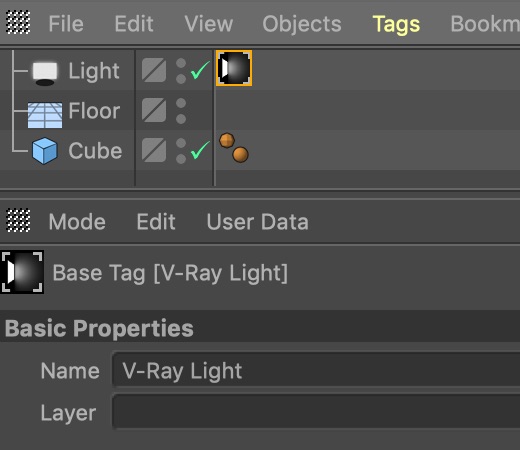Select the Phong tag on Cube
Screen dimensions: 520x450
pos(227,140)
